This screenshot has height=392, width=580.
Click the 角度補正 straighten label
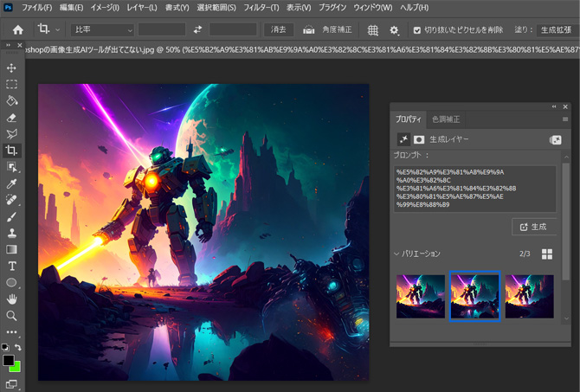337,29
